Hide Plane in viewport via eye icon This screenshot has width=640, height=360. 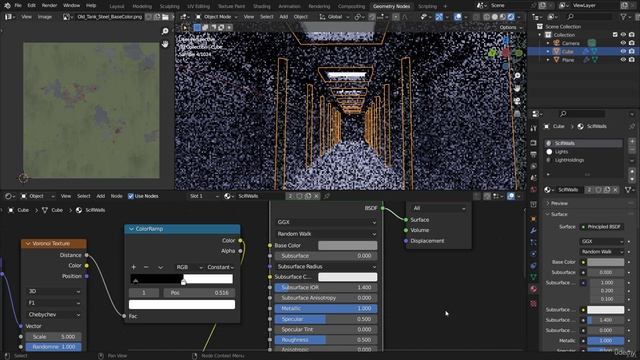(x=623, y=60)
